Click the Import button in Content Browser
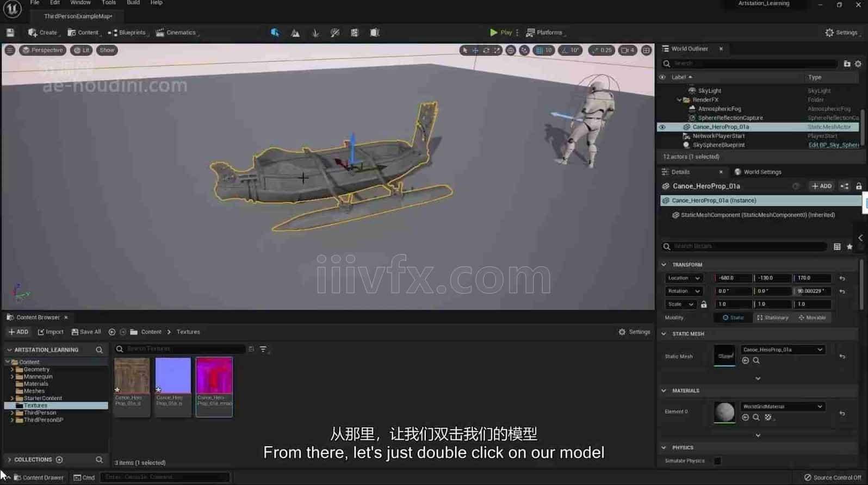Screen dimensions: 868x485 point(51,332)
